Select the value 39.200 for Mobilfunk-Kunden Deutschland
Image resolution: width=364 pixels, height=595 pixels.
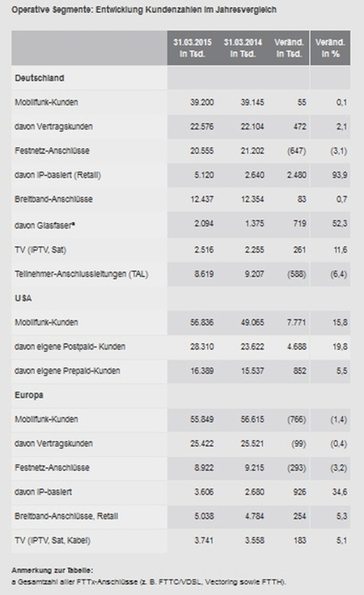click(x=202, y=102)
